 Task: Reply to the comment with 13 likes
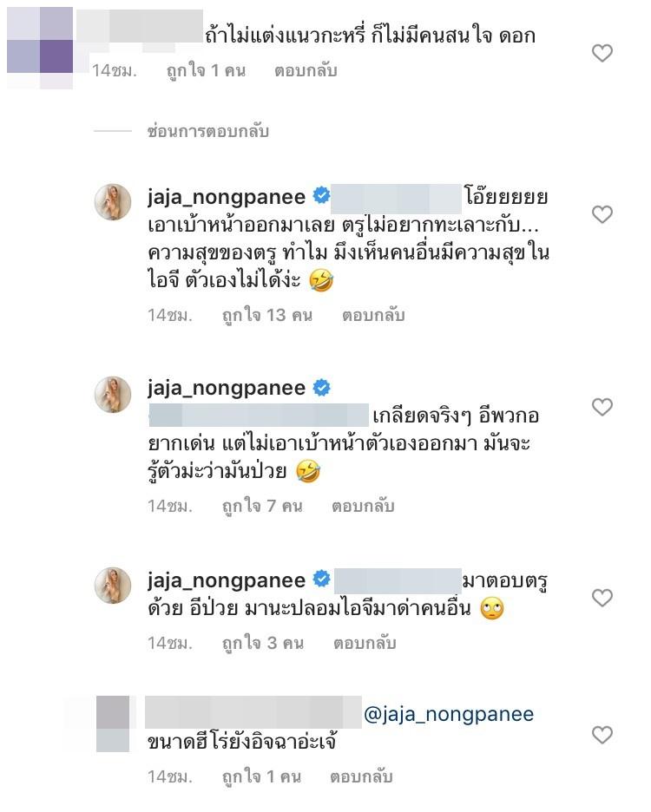tap(372, 315)
